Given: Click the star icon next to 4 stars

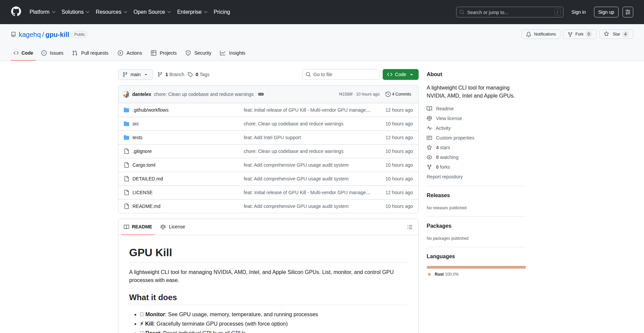Looking at the screenshot, I should 429,148.
